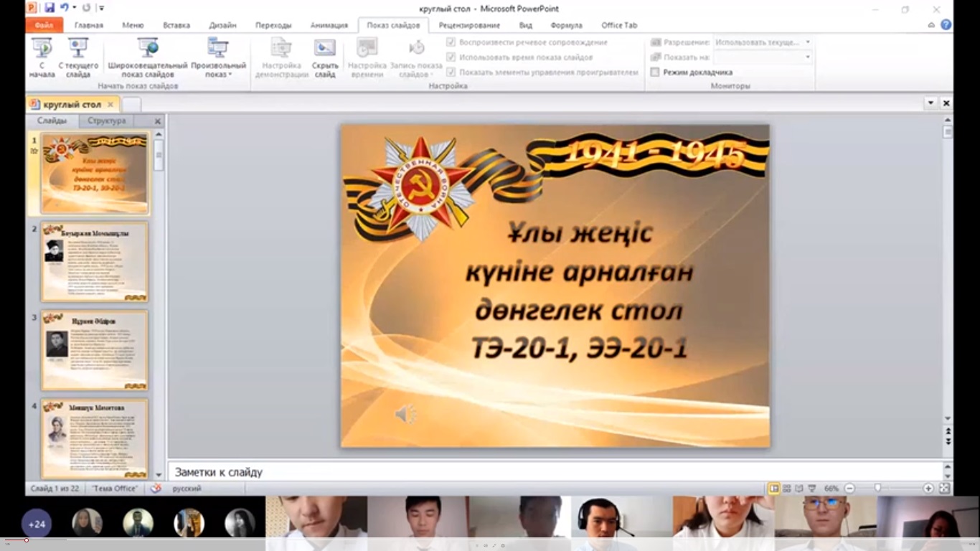Start slideshow from current slide icon
This screenshot has width=980, height=551.
pos(78,48)
